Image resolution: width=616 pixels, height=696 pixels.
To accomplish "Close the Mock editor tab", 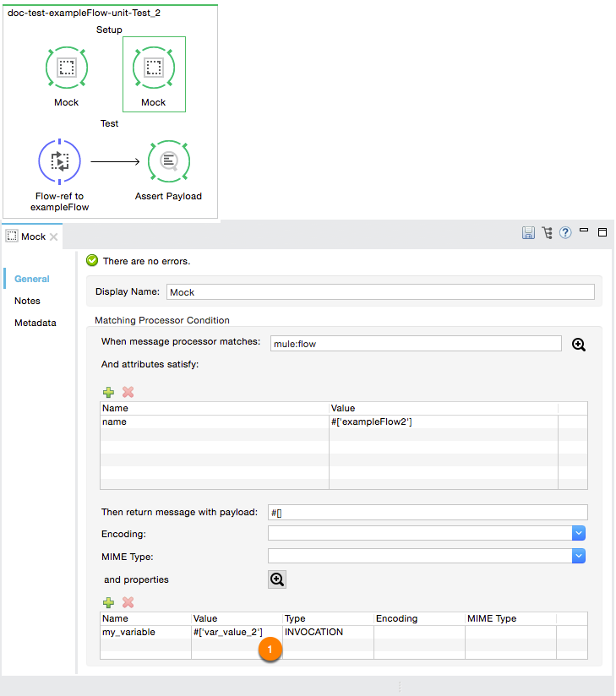I will [54, 237].
